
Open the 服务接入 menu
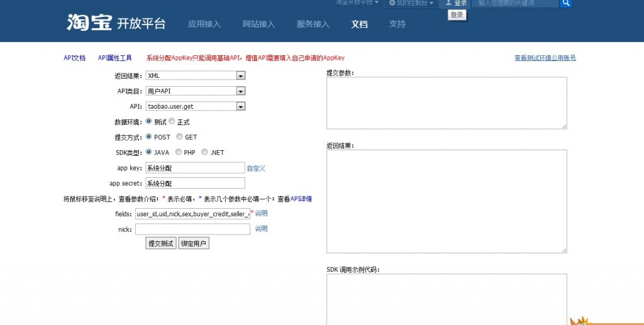313,25
